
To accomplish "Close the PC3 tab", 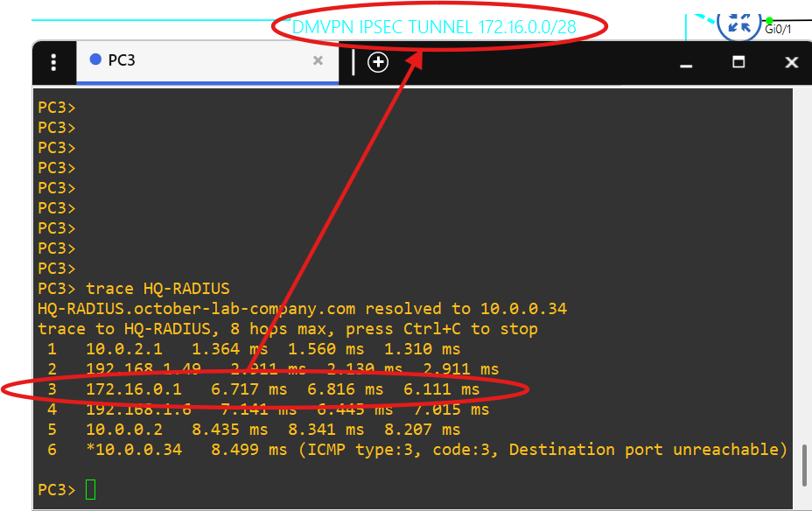I will (318, 60).
